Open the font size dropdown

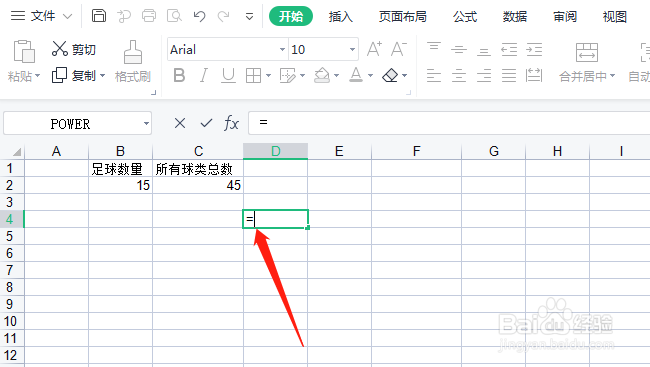352,49
